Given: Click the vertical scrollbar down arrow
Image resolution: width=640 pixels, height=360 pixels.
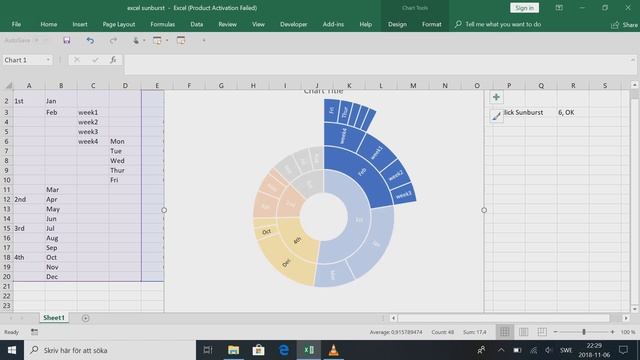Looking at the screenshot, I should point(634,309).
